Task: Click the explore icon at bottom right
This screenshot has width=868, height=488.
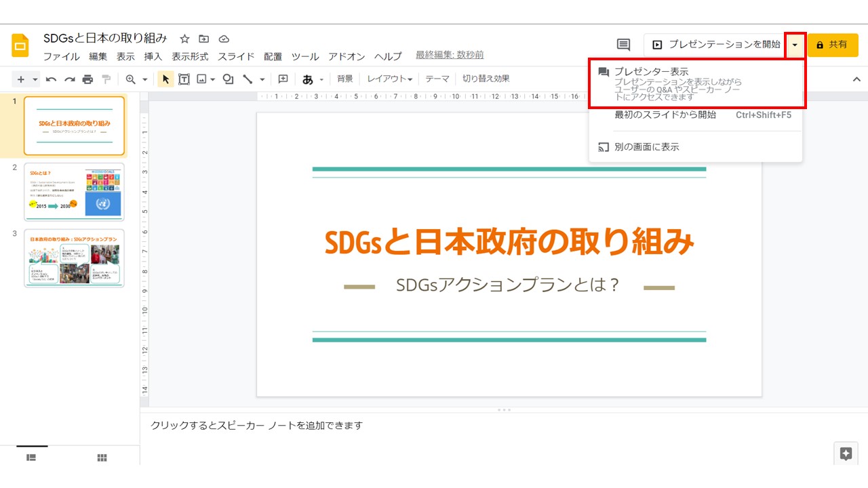Action: [846, 454]
